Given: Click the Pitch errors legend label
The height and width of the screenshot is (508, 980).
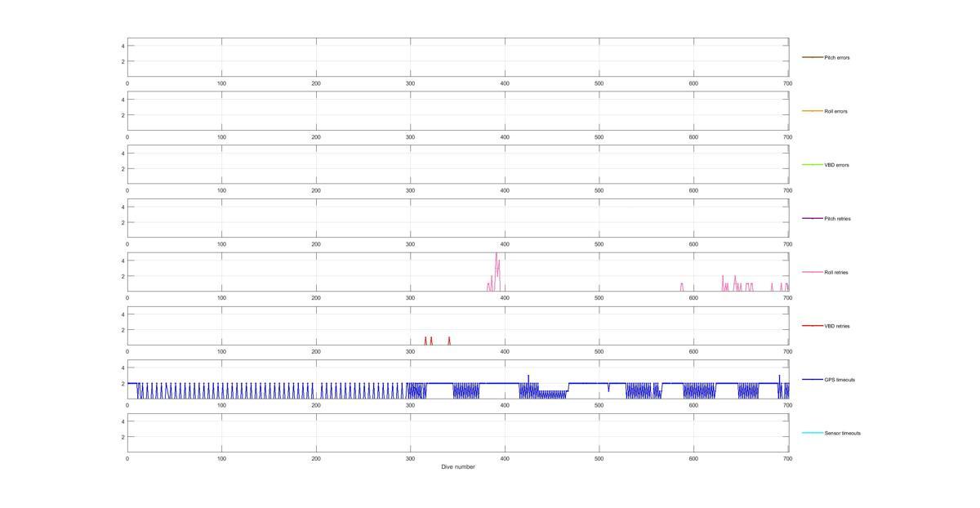Looking at the screenshot, I should (837, 58).
